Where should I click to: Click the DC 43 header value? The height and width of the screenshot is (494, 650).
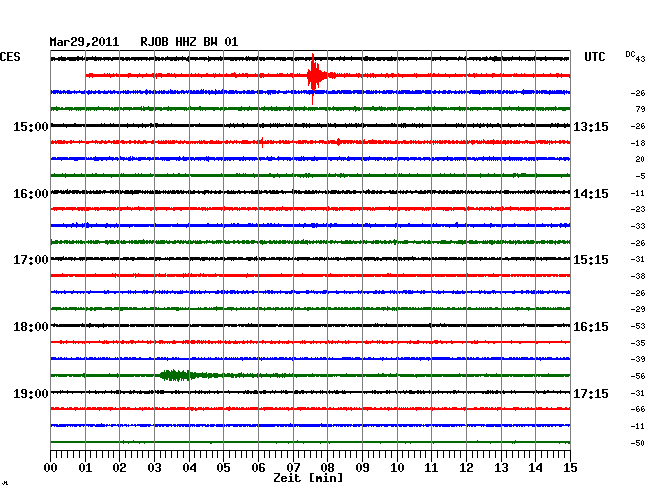(635, 56)
